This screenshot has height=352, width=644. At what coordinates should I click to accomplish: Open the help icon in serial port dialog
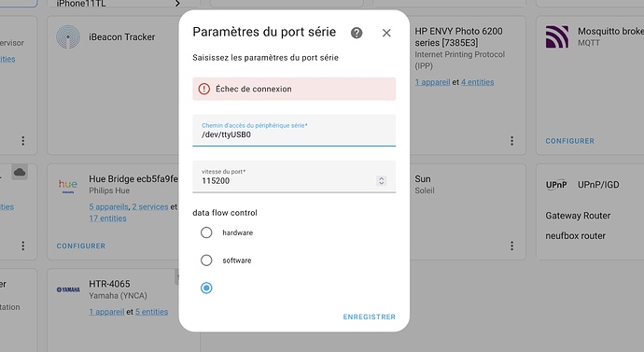357,33
